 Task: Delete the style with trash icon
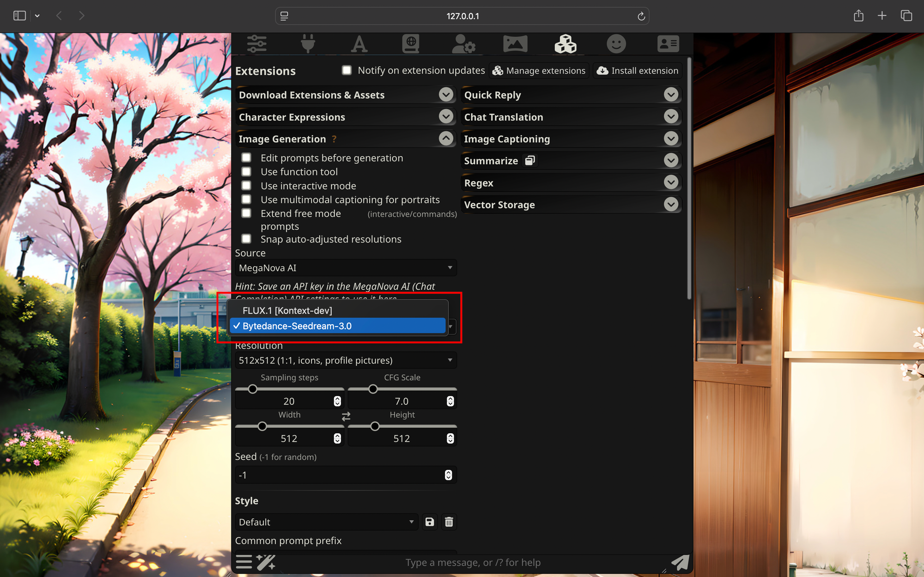[x=449, y=522]
